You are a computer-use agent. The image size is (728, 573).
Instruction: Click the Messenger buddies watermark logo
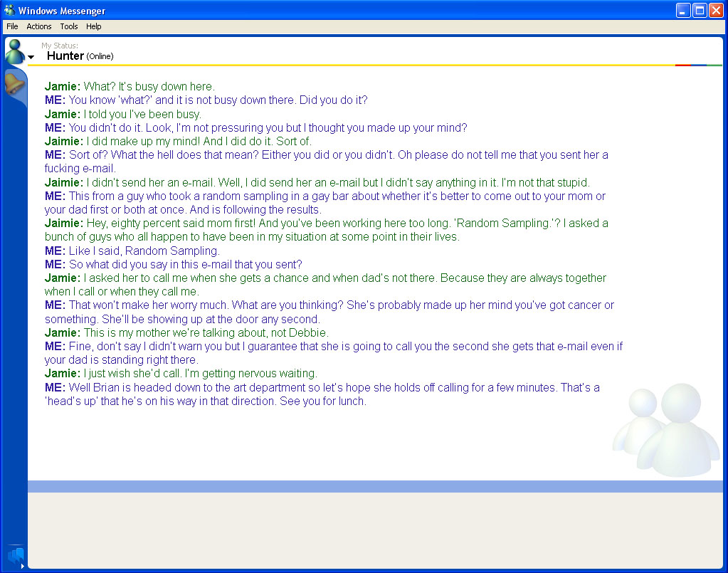point(665,431)
